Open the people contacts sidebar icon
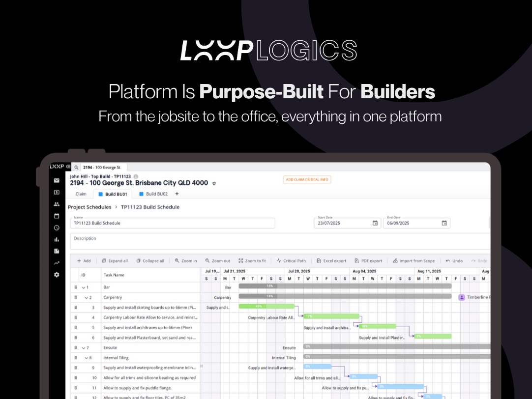Screen dimensions: 532x399 [x=57, y=204]
